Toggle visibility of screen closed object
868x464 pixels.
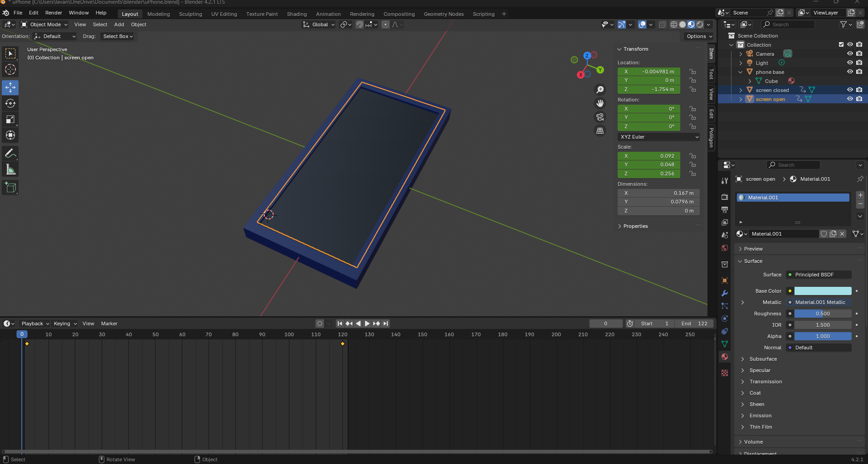[x=850, y=90]
